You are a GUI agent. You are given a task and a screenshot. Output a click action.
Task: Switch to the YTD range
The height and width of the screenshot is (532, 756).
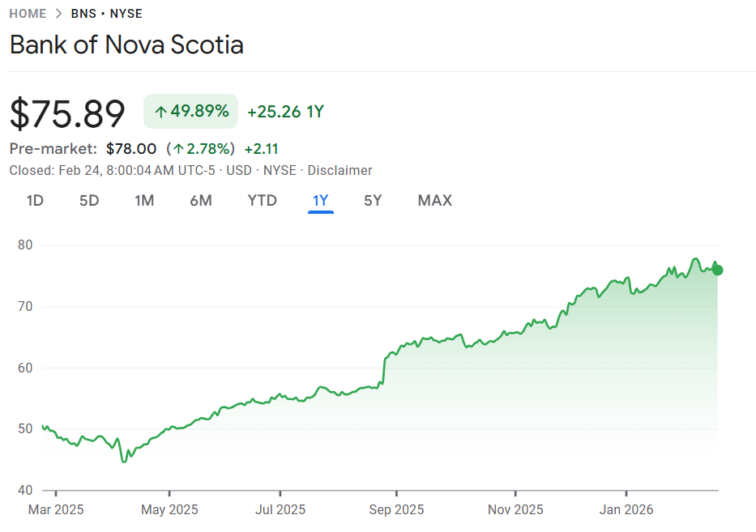pyautogui.click(x=262, y=201)
